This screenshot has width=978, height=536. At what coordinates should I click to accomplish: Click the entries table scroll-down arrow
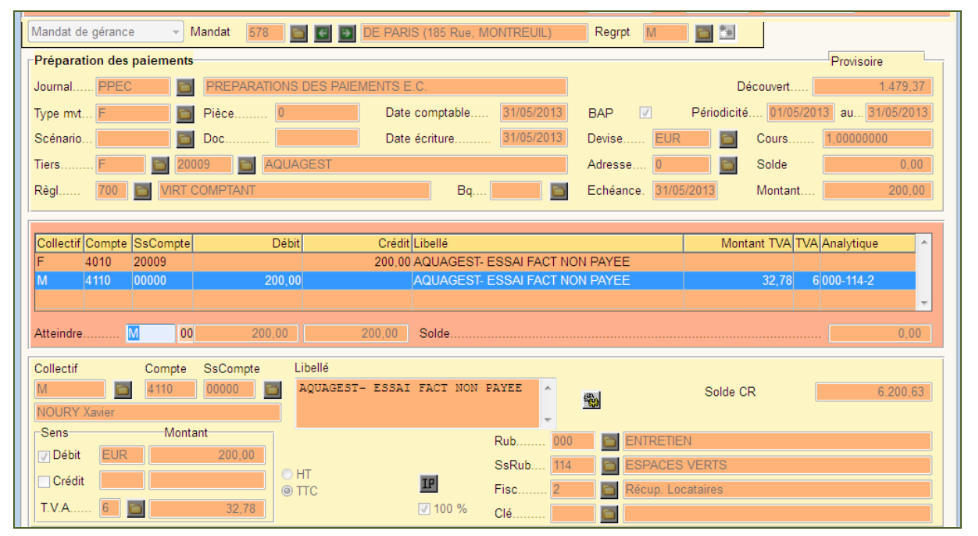click(924, 302)
